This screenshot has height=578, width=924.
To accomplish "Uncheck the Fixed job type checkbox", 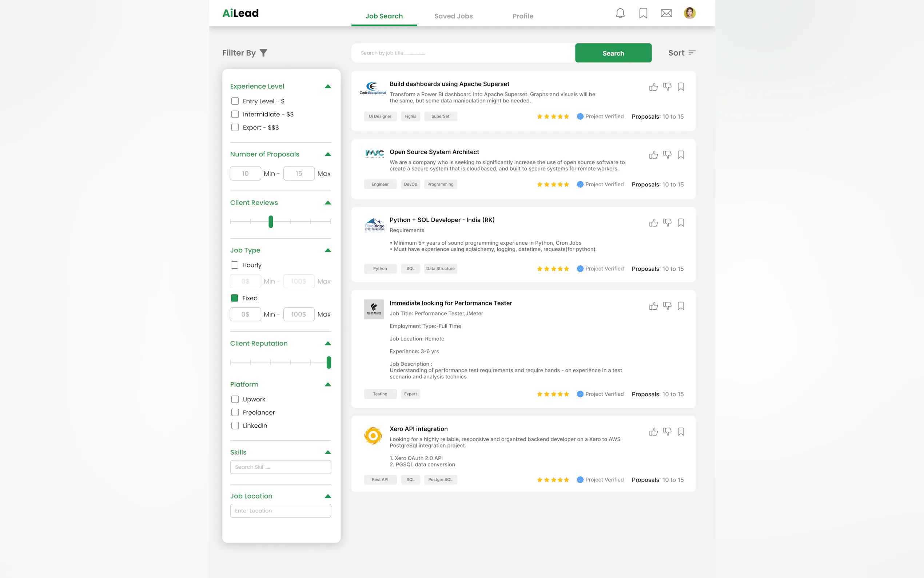I will pyautogui.click(x=235, y=298).
